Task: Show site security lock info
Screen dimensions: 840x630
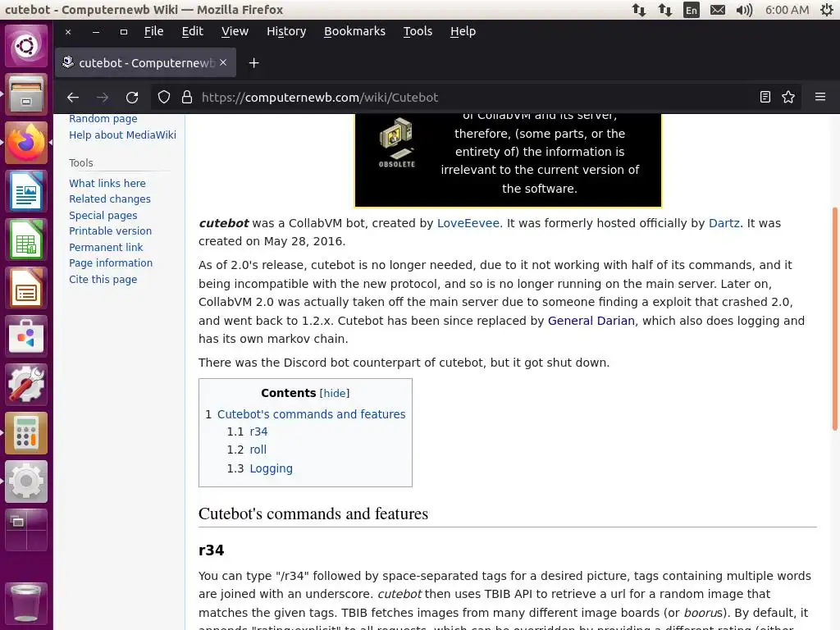Action: [x=186, y=97]
